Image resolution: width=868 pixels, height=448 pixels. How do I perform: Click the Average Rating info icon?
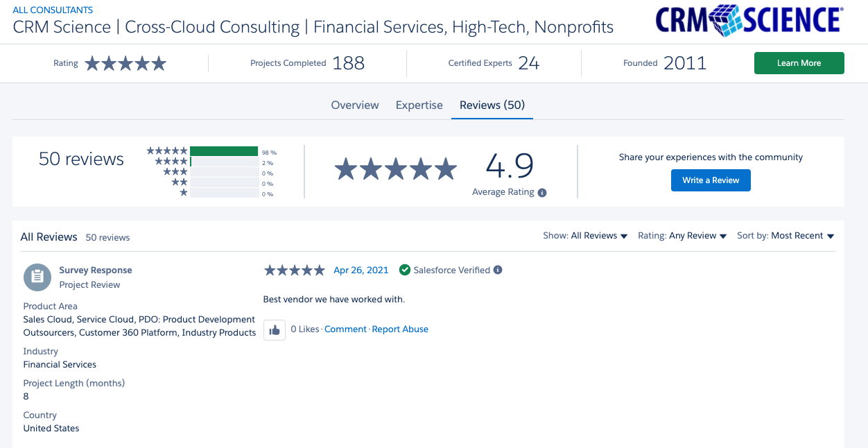pyautogui.click(x=542, y=193)
